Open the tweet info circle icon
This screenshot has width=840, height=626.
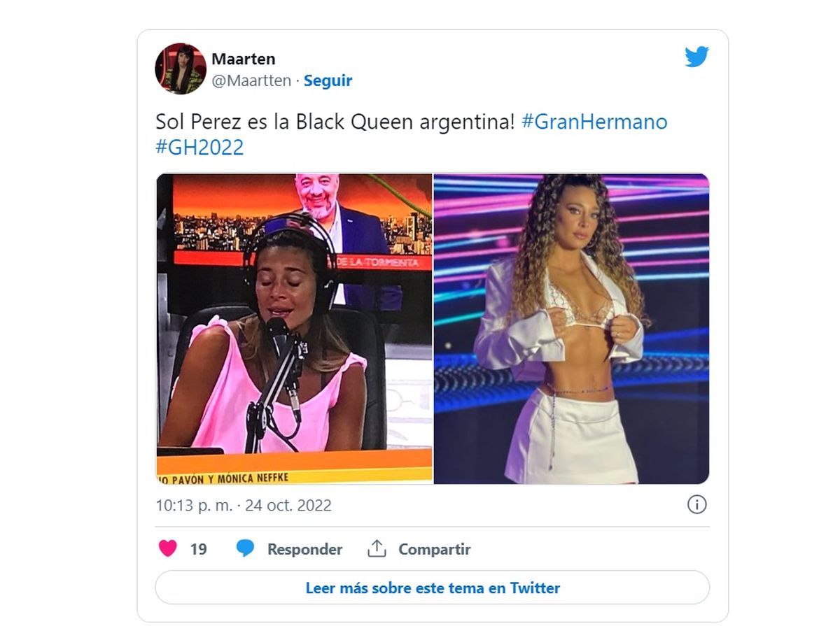tap(696, 505)
